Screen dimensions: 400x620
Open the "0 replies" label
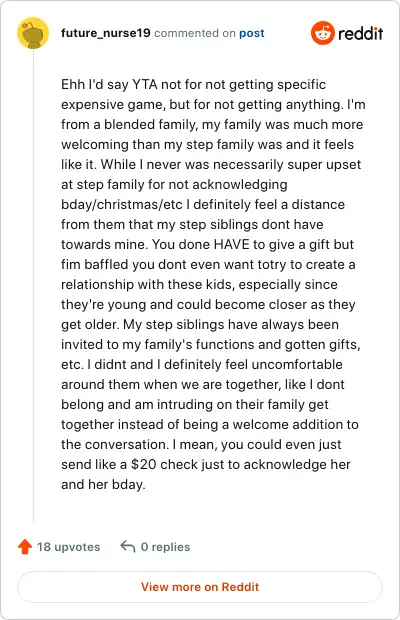[165, 547]
